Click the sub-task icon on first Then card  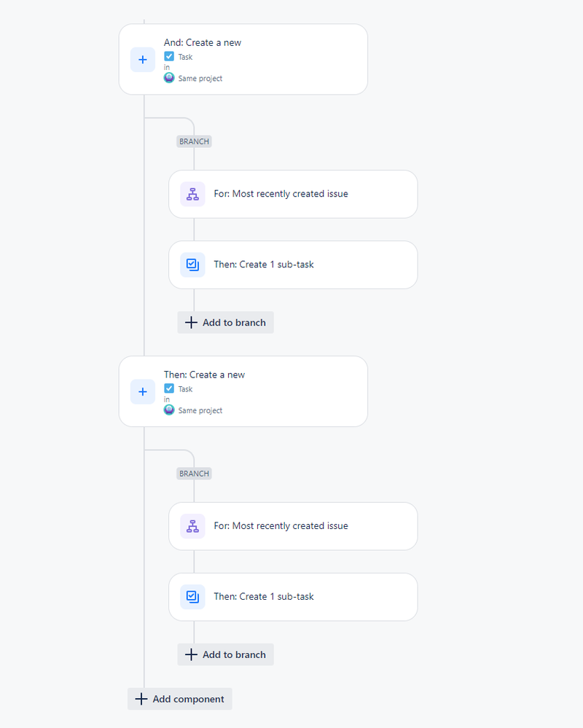192,265
